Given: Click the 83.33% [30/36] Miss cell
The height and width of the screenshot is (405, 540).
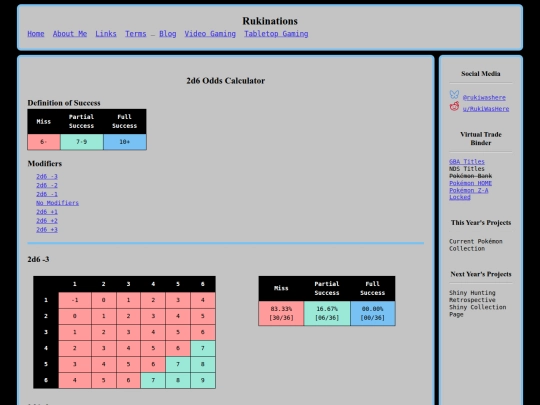Looking at the screenshot, I should [x=281, y=313].
